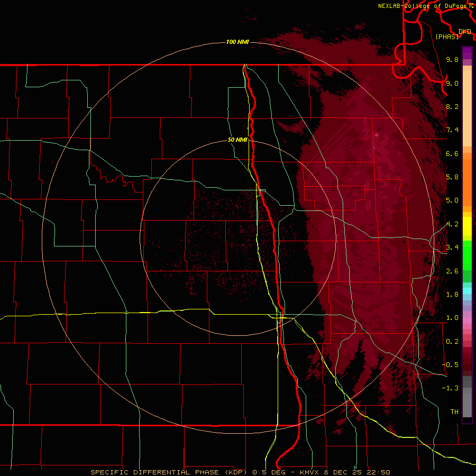The height and width of the screenshot is (476, 476).
Task: Click the cyan band on the color scale
Action: tap(467, 290)
